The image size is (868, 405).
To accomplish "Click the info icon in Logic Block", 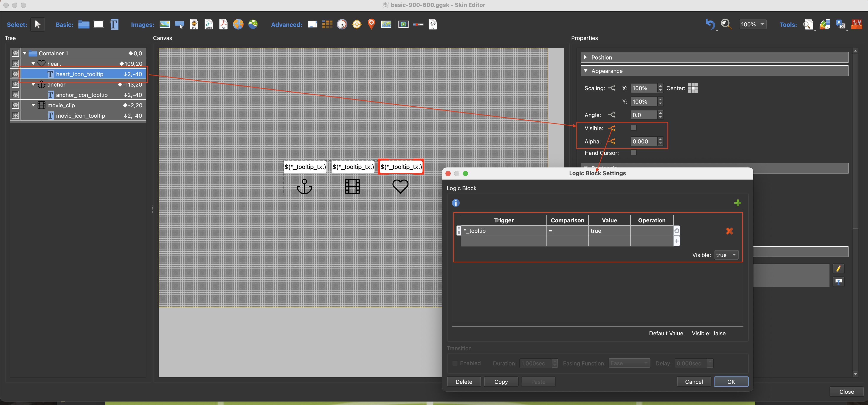I will 456,203.
